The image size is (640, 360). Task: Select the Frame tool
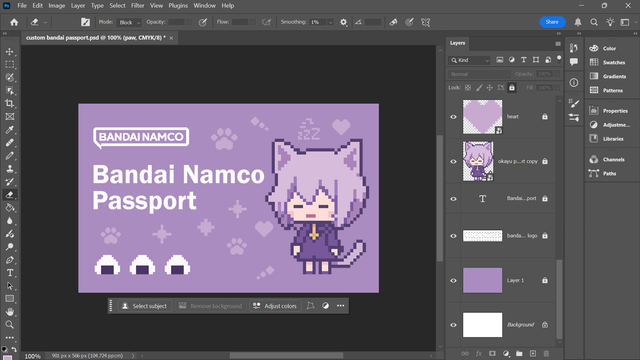pos(9,117)
